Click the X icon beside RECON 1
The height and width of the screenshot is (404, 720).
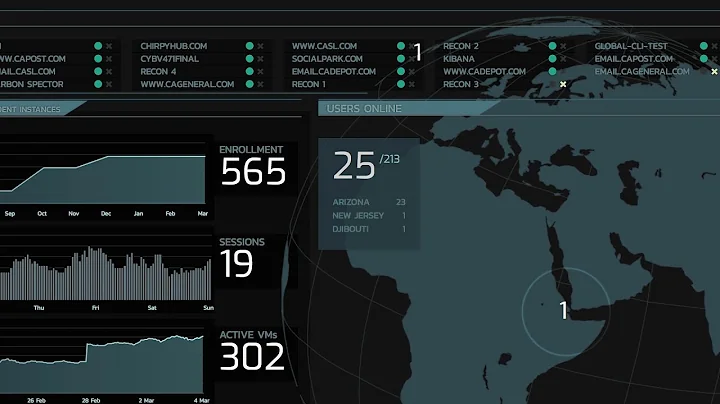412,84
